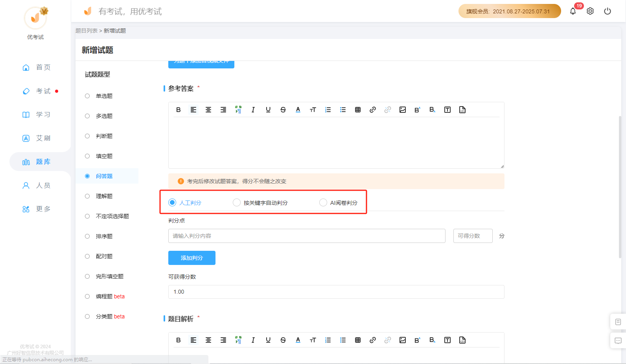Apply bold in the 参考答案 editor toolbar
The height and width of the screenshot is (364, 626).
(179, 110)
